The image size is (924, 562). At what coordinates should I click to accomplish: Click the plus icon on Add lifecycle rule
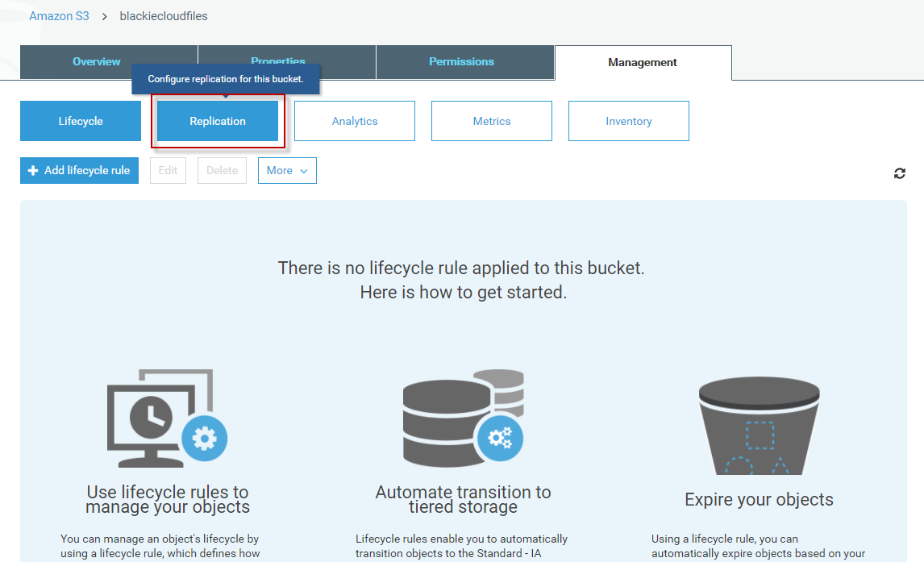[x=33, y=171]
